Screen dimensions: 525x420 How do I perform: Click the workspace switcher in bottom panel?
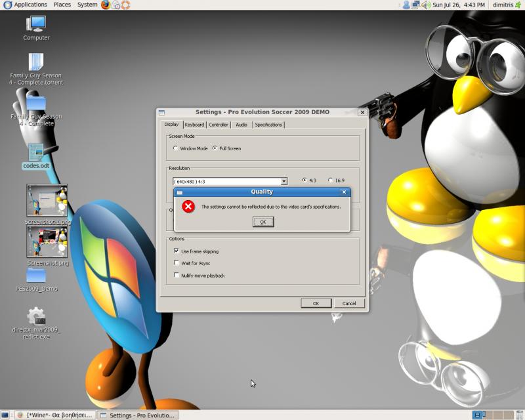(493, 415)
